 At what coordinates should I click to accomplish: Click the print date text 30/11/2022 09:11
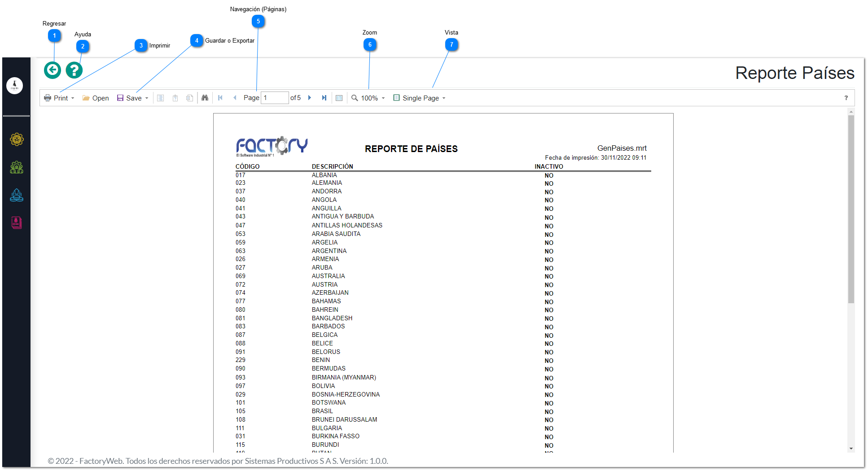click(623, 157)
